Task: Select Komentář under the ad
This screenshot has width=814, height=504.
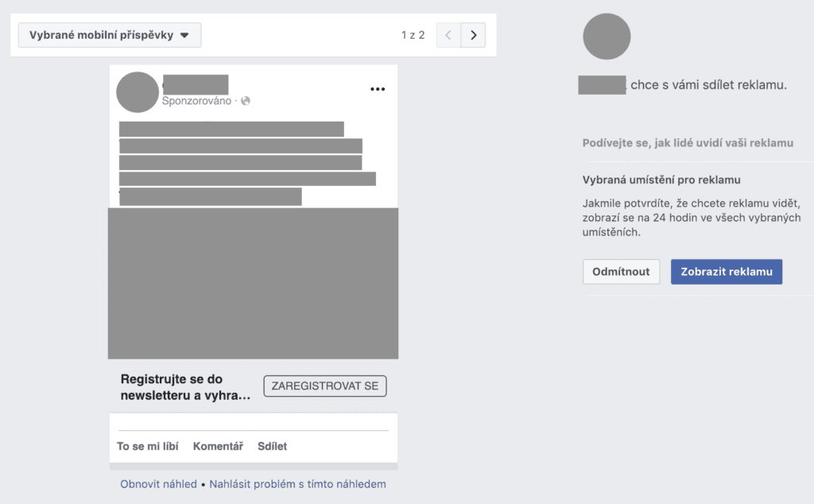Action: pyautogui.click(x=218, y=446)
